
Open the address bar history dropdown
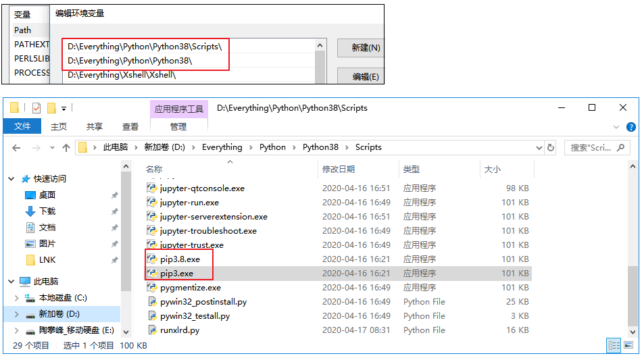tap(539, 148)
